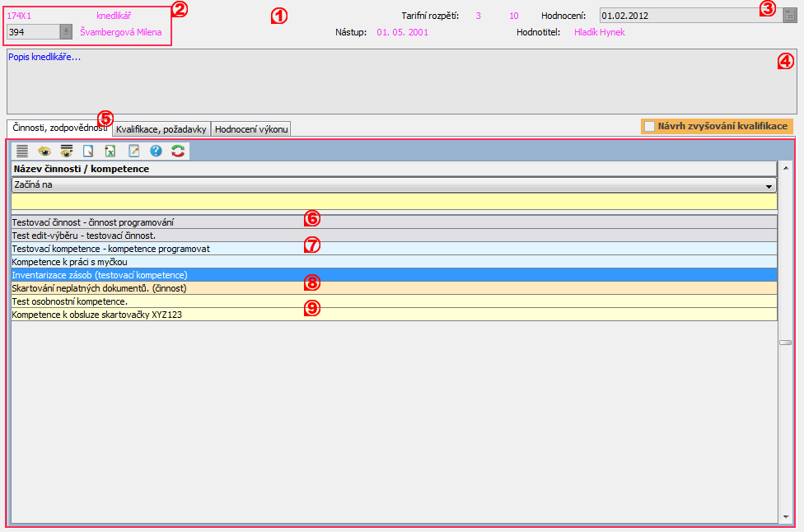Click the edit note pencil icon
Image resolution: width=804 pixels, height=532 pixels.
[x=133, y=151]
